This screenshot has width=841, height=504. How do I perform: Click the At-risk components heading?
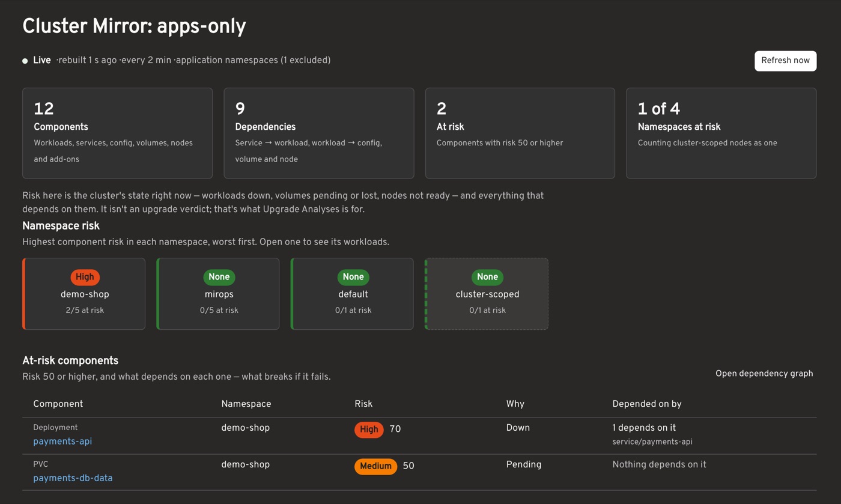(x=70, y=361)
